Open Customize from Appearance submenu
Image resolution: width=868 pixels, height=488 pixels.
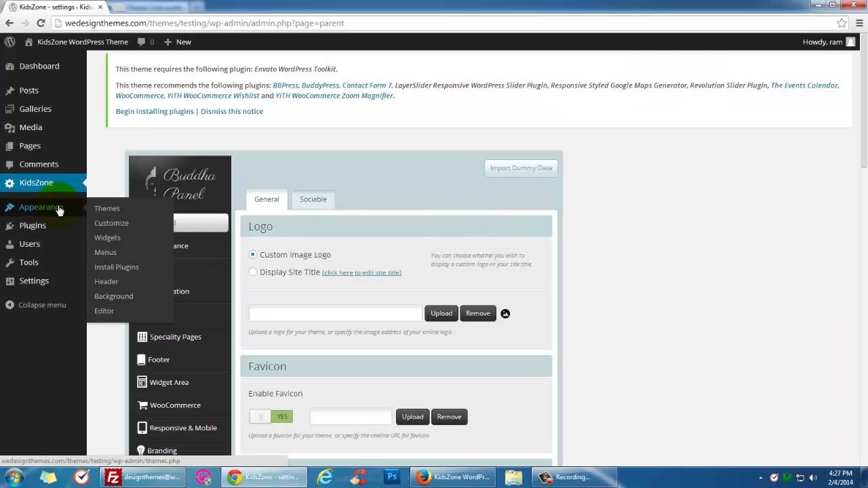(111, 223)
